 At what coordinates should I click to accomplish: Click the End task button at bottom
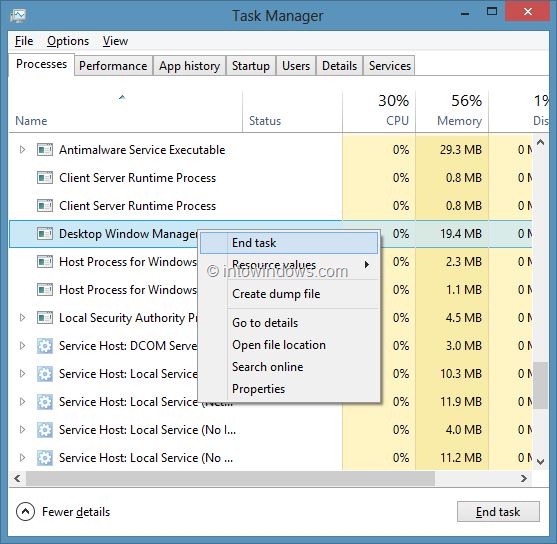498,512
